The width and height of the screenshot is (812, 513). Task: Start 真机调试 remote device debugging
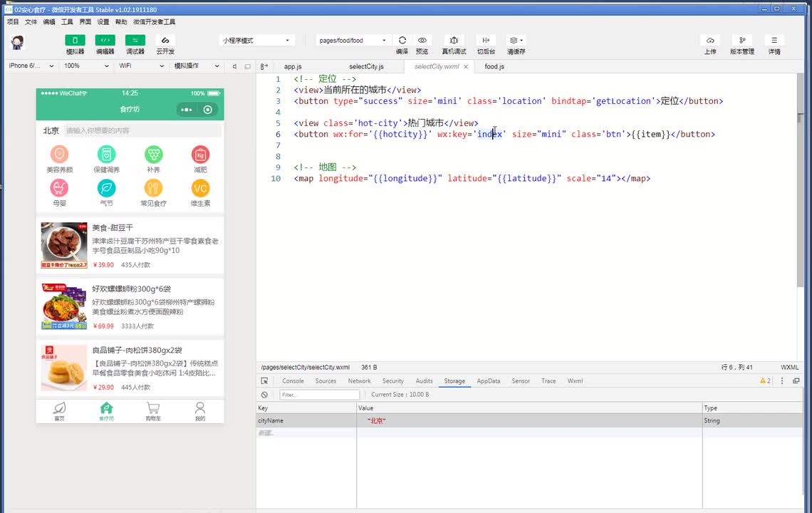tap(454, 41)
